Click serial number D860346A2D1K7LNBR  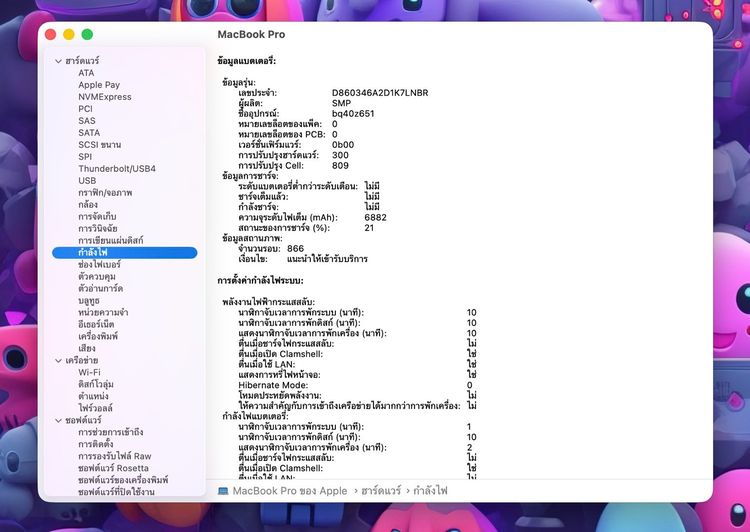(380, 93)
